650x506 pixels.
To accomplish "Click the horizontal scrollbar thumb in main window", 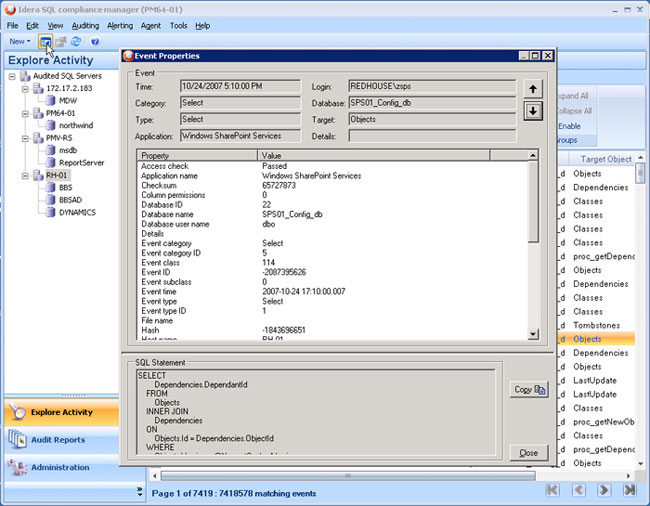I will tap(348, 476).
